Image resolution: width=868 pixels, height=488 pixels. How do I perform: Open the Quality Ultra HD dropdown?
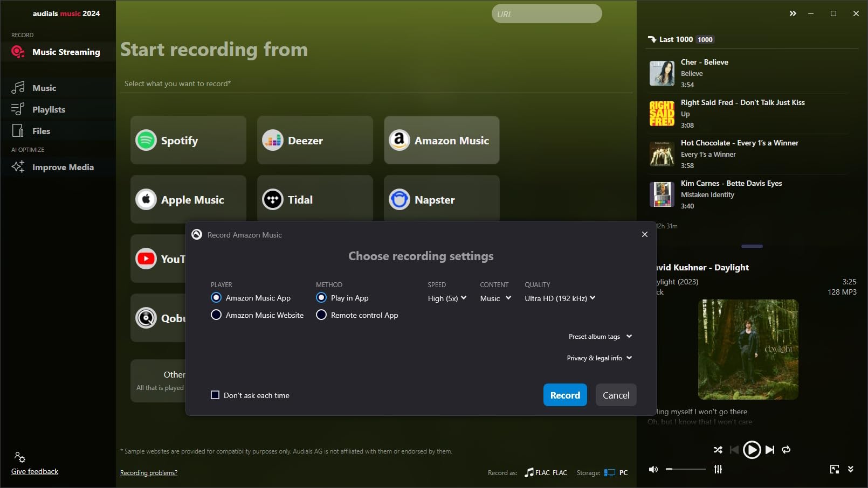(x=560, y=298)
